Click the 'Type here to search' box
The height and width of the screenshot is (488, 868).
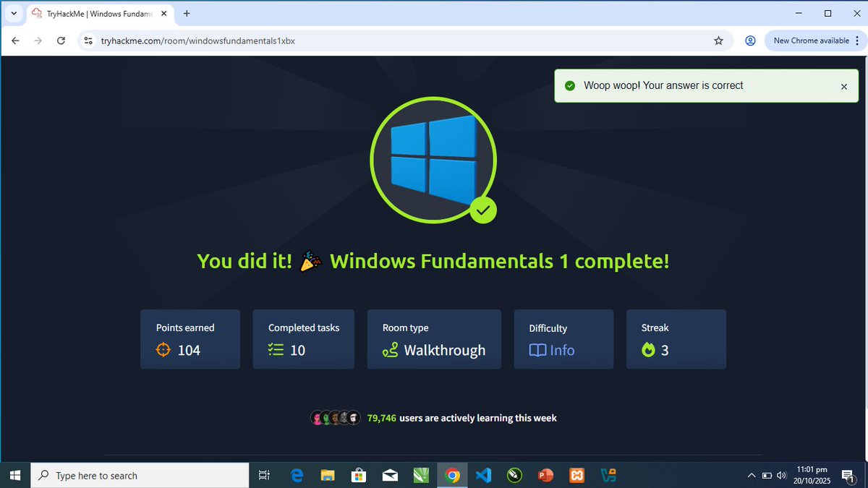140,475
